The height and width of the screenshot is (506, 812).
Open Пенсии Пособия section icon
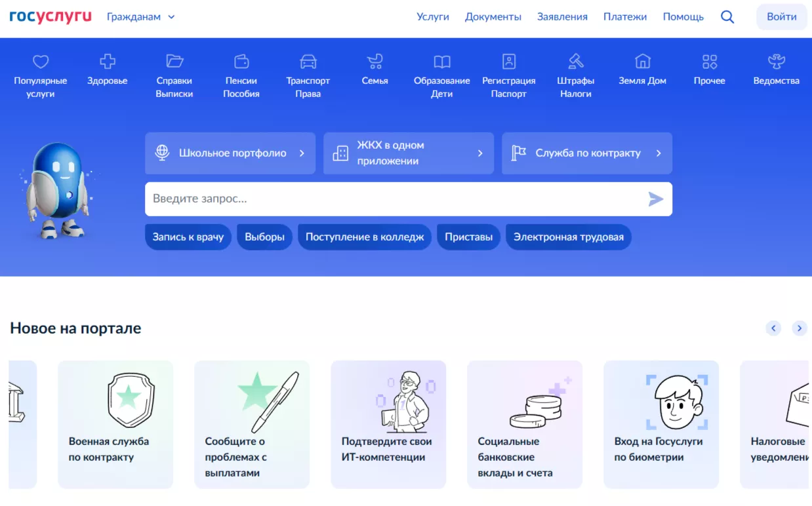pyautogui.click(x=241, y=61)
